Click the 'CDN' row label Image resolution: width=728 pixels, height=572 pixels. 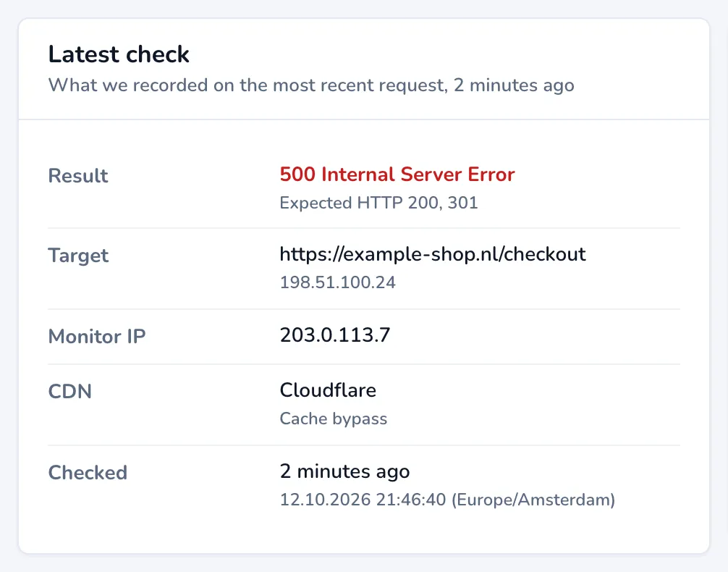pos(69,391)
